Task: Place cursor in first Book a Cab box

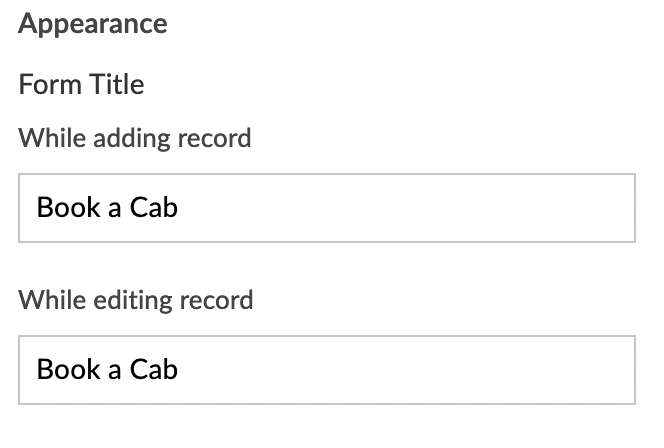Action: coord(300,208)
